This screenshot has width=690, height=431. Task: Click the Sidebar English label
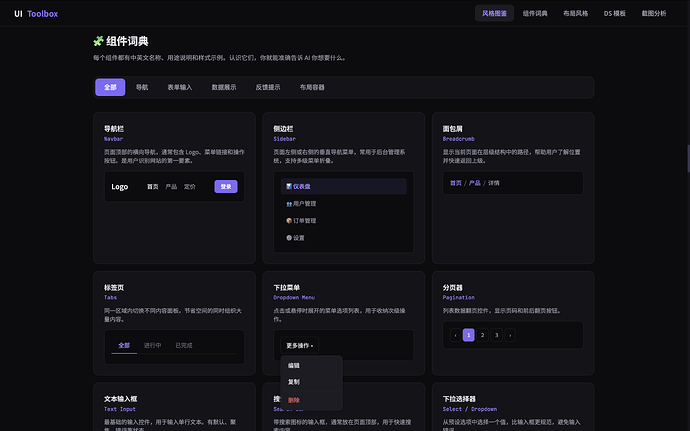point(284,139)
